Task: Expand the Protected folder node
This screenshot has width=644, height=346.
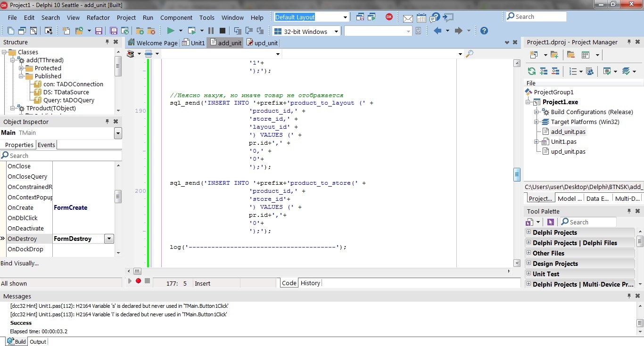Action: 21,68
